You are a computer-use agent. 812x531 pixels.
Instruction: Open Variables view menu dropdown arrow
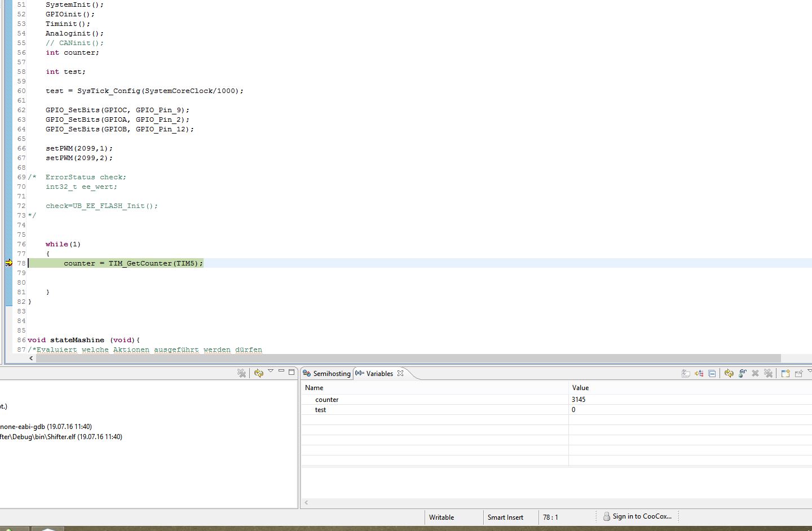coord(809,371)
